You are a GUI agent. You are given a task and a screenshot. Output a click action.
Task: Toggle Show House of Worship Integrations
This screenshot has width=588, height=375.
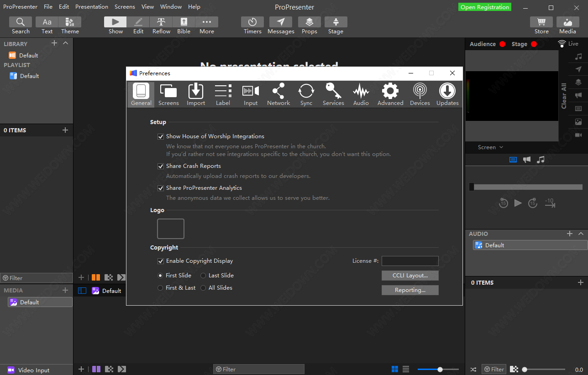(x=161, y=136)
